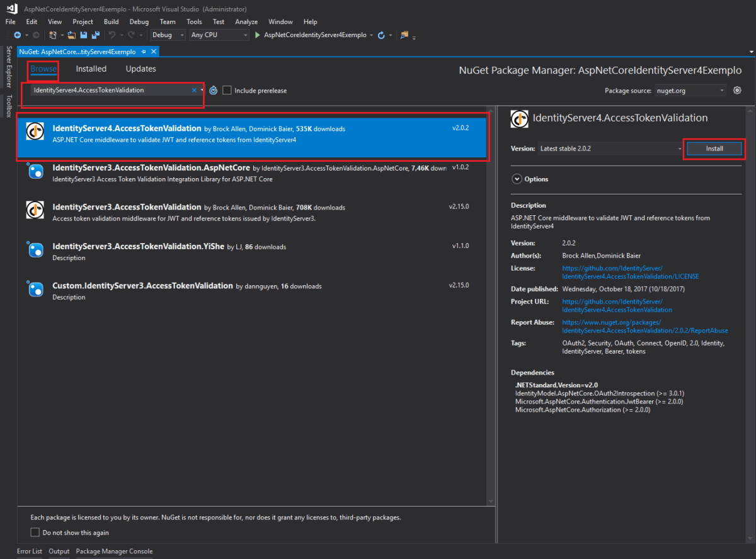
Task: Open the search box history dropdown arrow
Action: (202, 90)
